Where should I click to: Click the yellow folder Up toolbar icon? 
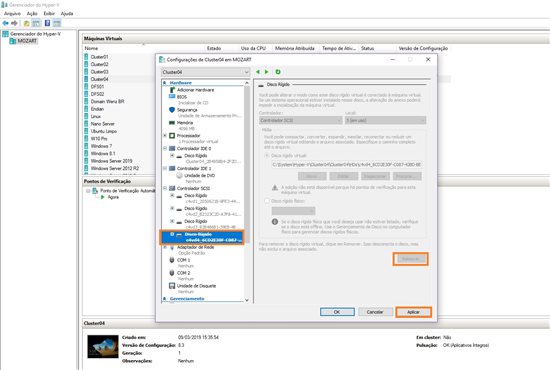tap(26, 23)
